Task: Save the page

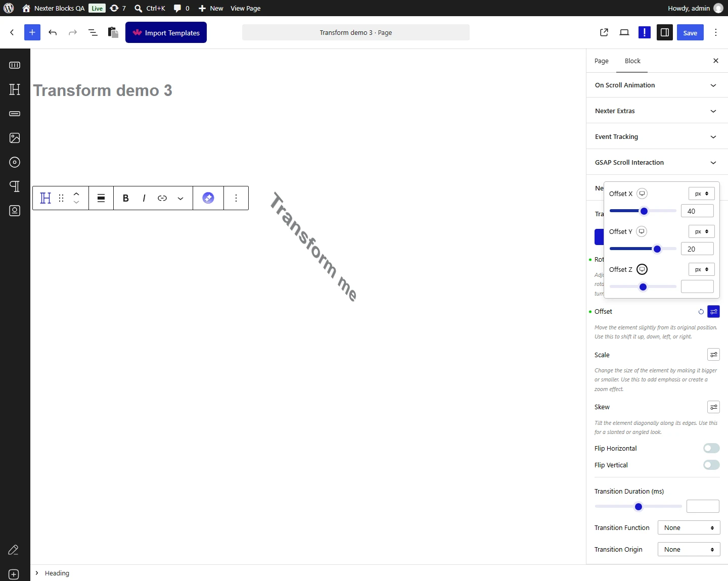Action: (x=690, y=32)
